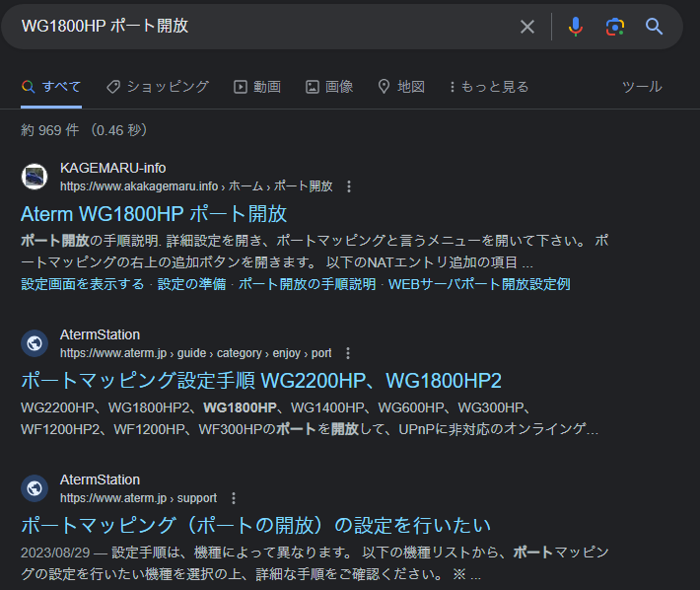This screenshot has width=700, height=590.
Task: Follow the 設定画面を表示する sitelink
Action: [x=83, y=284]
